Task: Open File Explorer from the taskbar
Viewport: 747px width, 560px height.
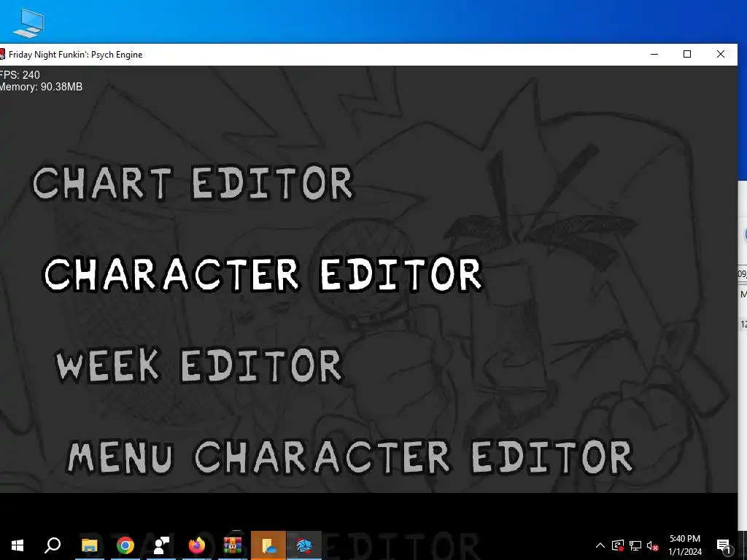Action: 89,545
